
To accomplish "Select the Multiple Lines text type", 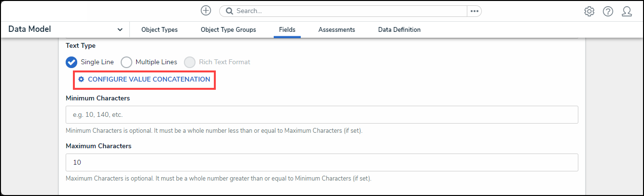I will pos(126,62).
